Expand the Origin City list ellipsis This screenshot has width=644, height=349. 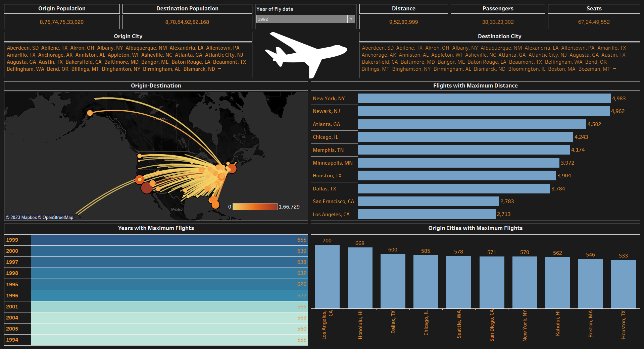point(219,69)
